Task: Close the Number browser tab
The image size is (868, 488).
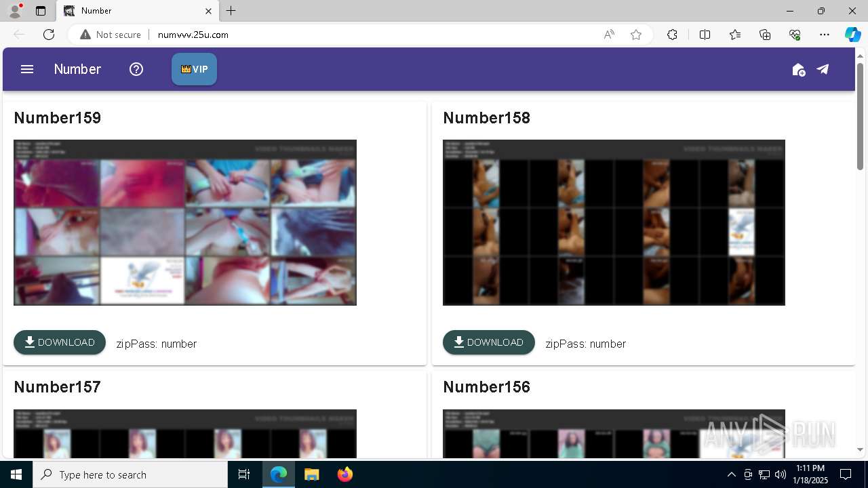Action: 208,11
